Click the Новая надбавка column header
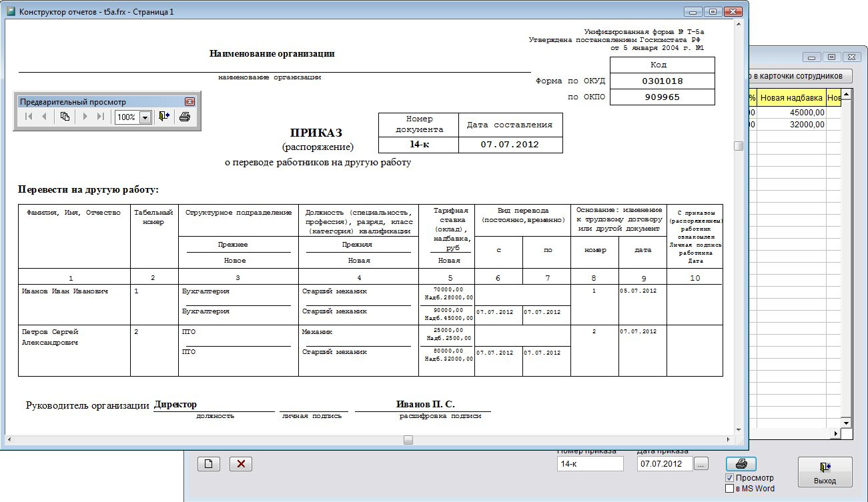This screenshot has height=502, width=868. point(791,98)
